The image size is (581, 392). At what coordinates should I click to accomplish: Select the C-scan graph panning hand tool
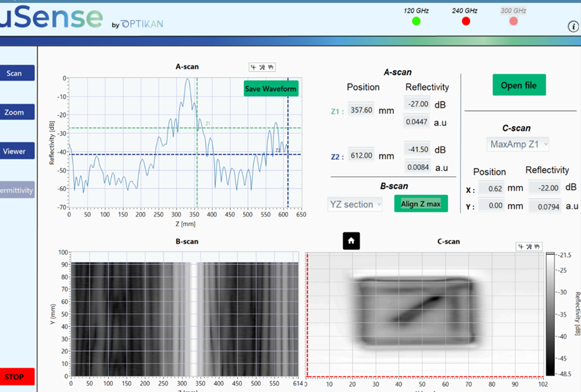coord(537,246)
